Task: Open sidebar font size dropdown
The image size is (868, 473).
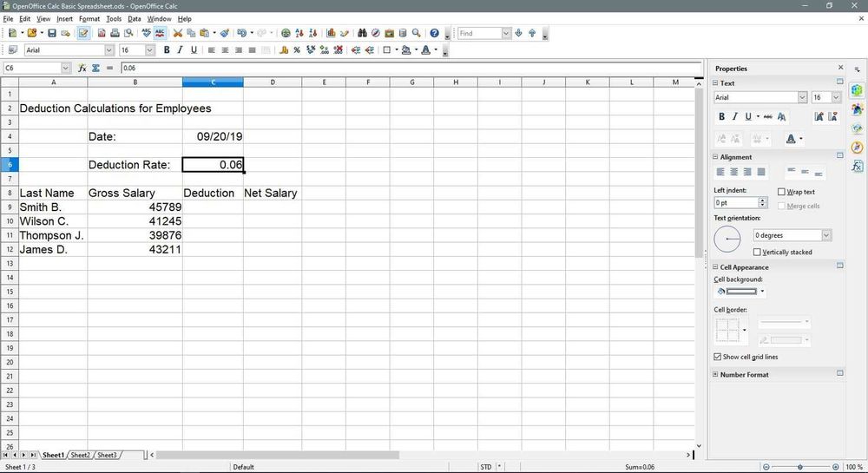Action: coord(836,97)
